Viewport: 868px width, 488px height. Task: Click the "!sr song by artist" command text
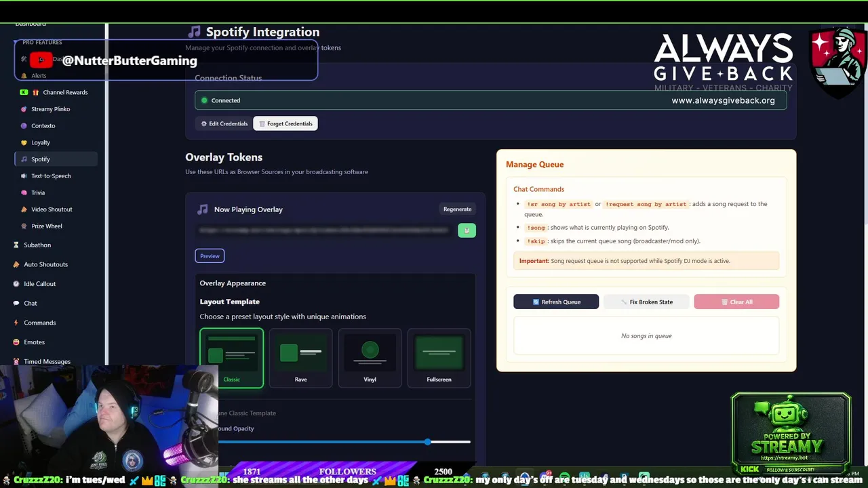(x=559, y=204)
